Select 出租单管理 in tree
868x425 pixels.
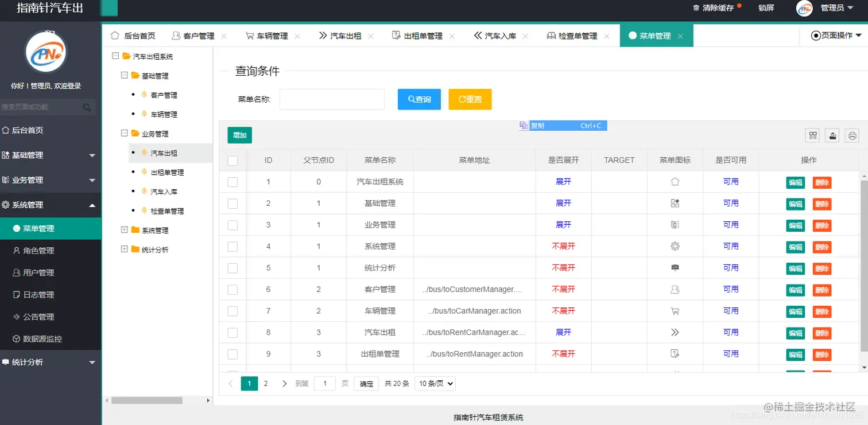(167, 172)
